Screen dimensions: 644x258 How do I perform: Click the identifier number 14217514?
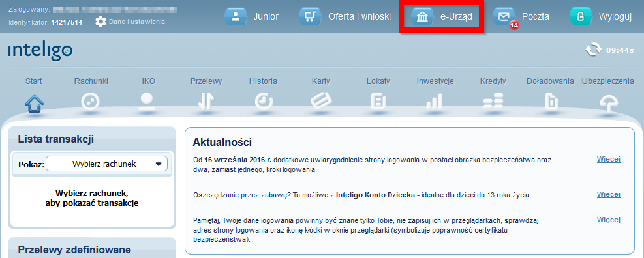click(67, 22)
